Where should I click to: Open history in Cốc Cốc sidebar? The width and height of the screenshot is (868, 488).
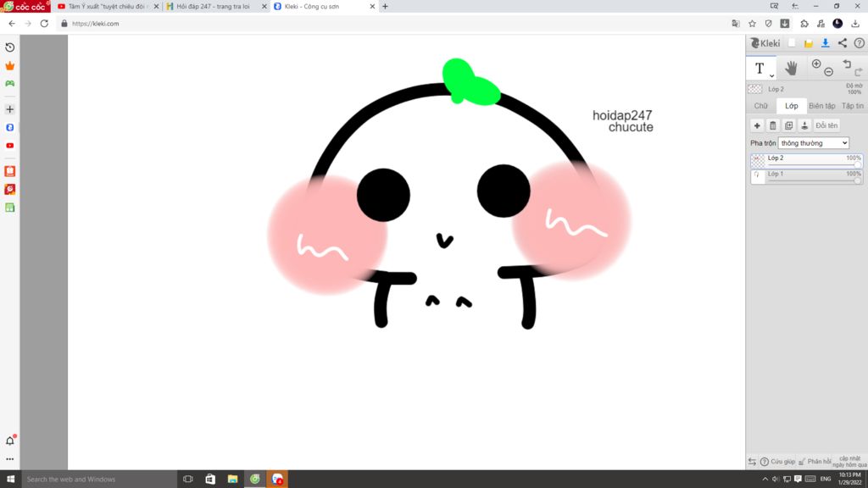(10, 47)
